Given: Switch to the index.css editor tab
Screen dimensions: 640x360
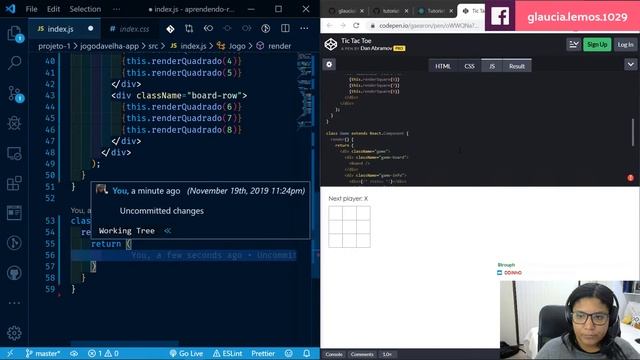Looking at the screenshot, I should (x=129, y=29).
